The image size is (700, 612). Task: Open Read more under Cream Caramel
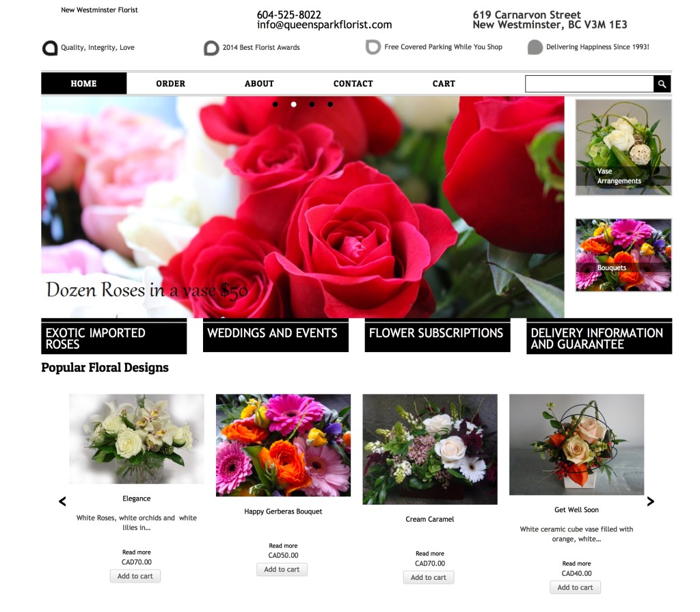[429, 553]
